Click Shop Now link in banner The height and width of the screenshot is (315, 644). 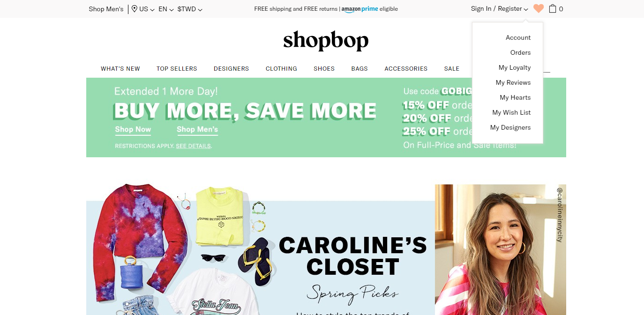(x=133, y=130)
